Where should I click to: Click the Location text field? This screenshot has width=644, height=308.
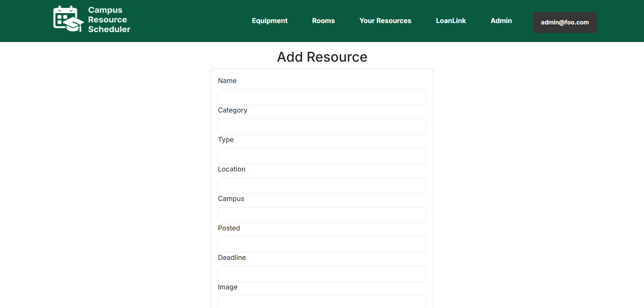coord(322,186)
